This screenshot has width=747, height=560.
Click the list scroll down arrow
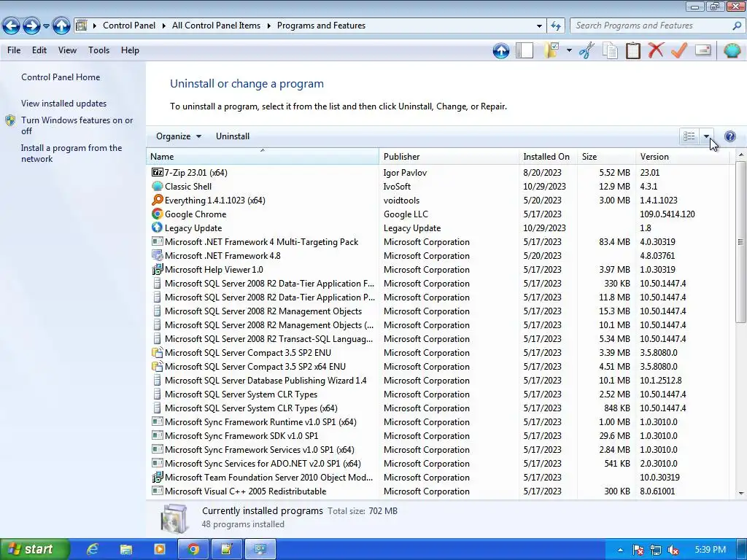click(x=741, y=494)
